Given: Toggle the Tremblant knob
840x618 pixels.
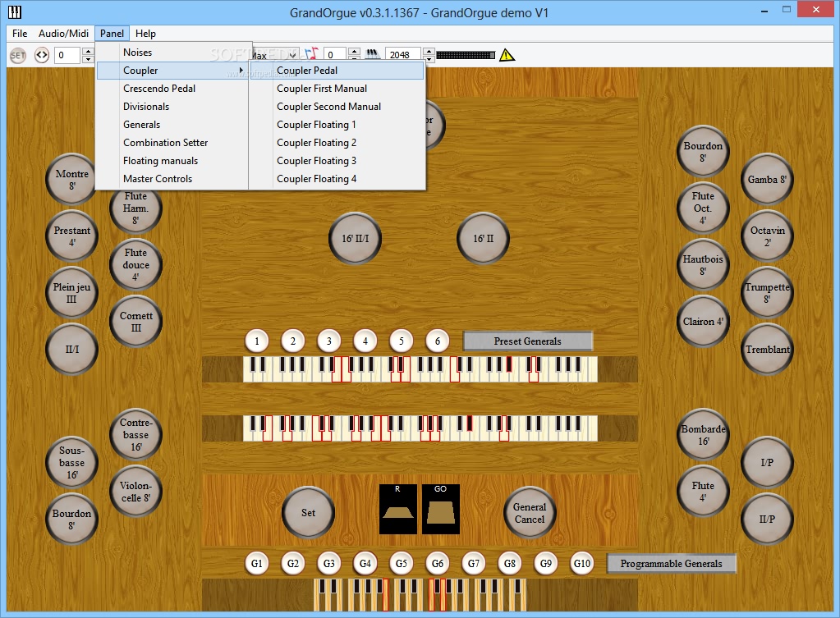Looking at the screenshot, I should [767, 349].
